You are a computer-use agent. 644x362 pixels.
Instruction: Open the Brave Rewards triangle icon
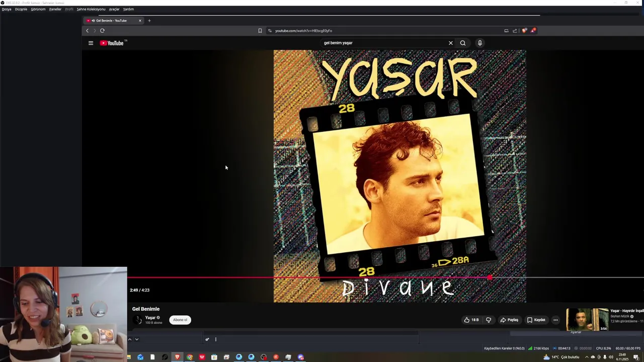point(533,31)
